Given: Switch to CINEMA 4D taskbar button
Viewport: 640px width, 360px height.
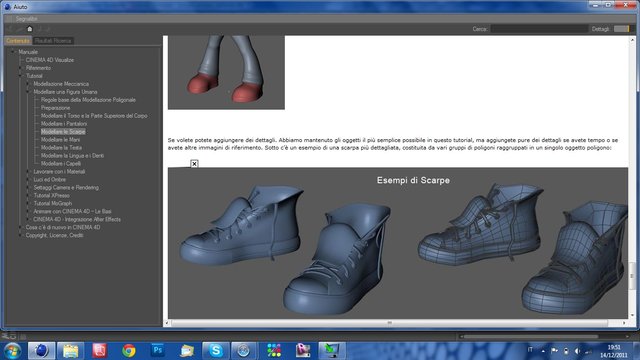Looking at the screenshot, I should point(41,350).
